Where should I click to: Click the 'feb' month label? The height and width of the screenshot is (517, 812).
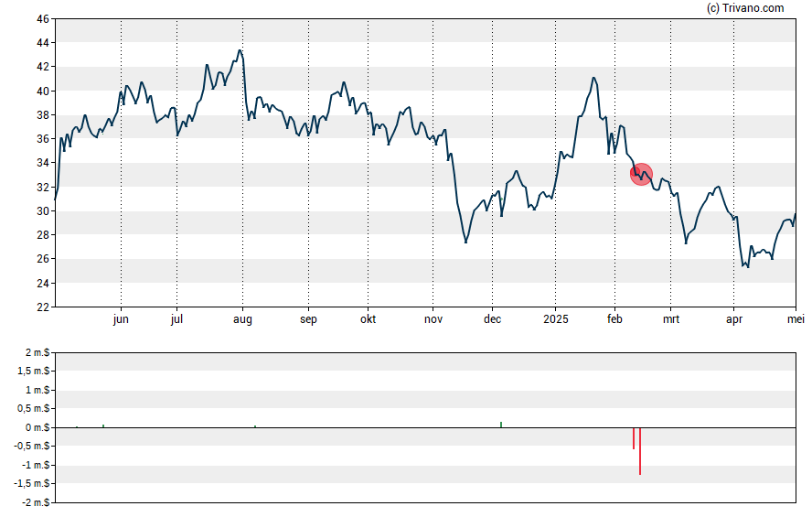click(614, 319)
